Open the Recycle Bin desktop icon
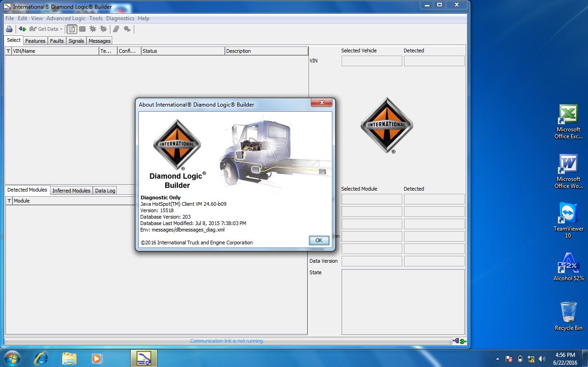Screen dimensions: 588x367 coord(568,316)
